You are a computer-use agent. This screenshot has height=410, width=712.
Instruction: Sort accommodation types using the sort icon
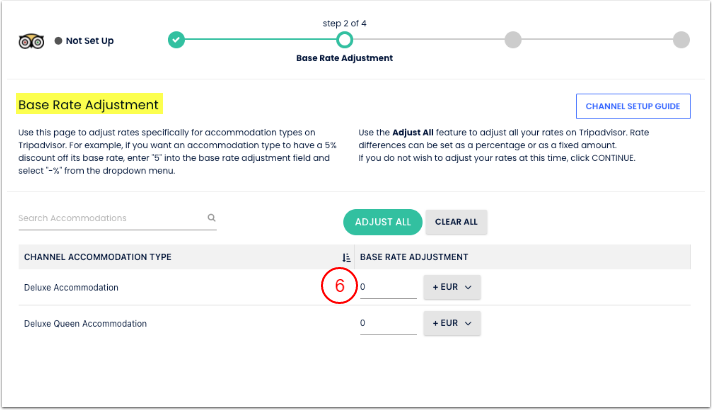[346, 257]
